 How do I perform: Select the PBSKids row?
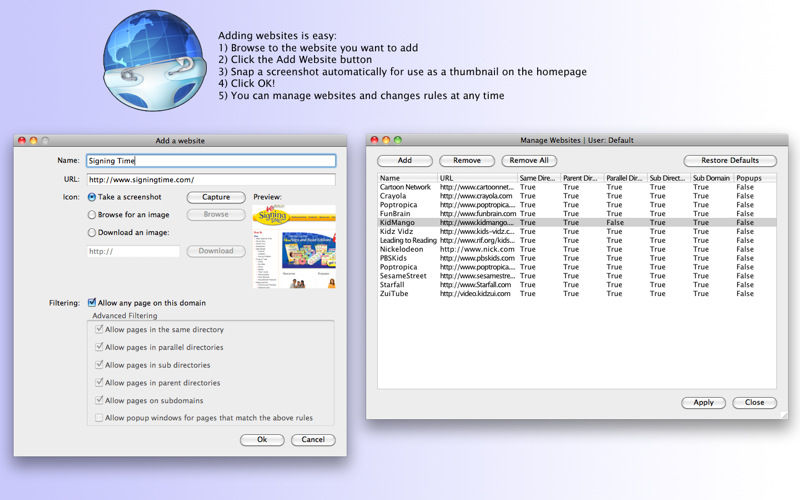[577, 258]
